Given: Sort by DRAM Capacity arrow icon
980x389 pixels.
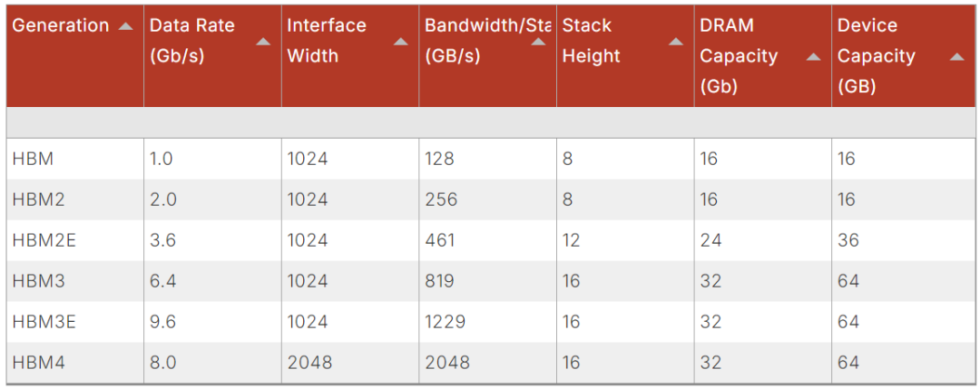Looking at the screenshot, I should click(x=813, y=56).
